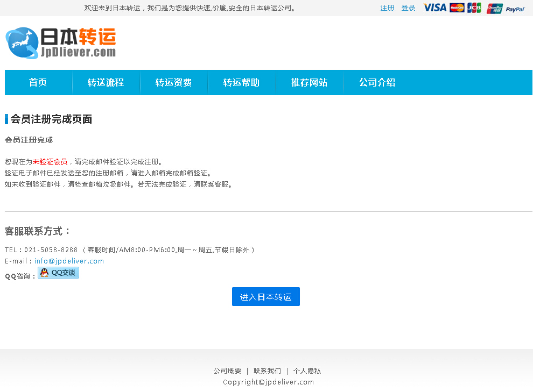The height and width of the screenshot is (392, 533).
Task: Click the QQ penguin icon
Action: 43,272
